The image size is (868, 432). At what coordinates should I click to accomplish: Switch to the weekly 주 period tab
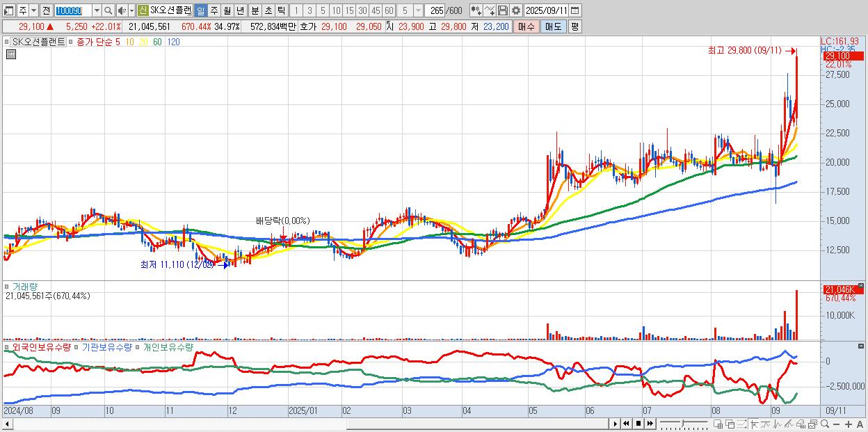click(x=214, y=10)
